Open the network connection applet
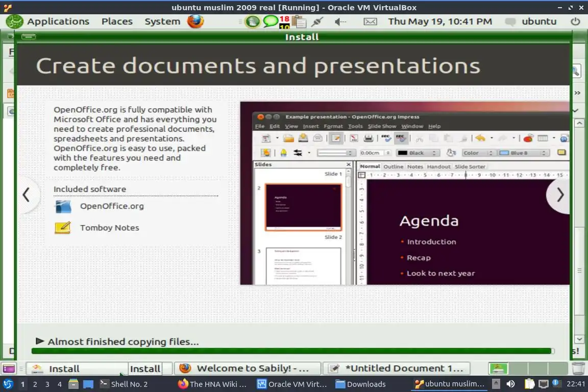The image size is (588, 392). (x=317, y=22)
